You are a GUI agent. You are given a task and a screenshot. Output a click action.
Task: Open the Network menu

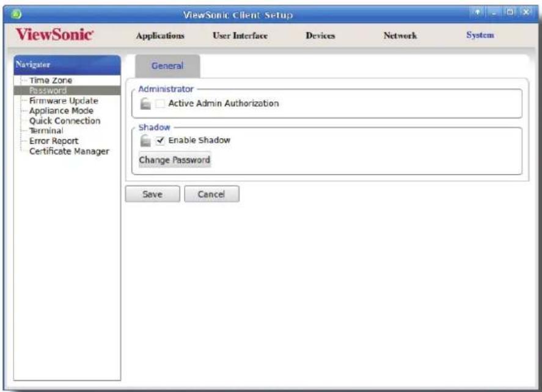[x=400, y=35]
